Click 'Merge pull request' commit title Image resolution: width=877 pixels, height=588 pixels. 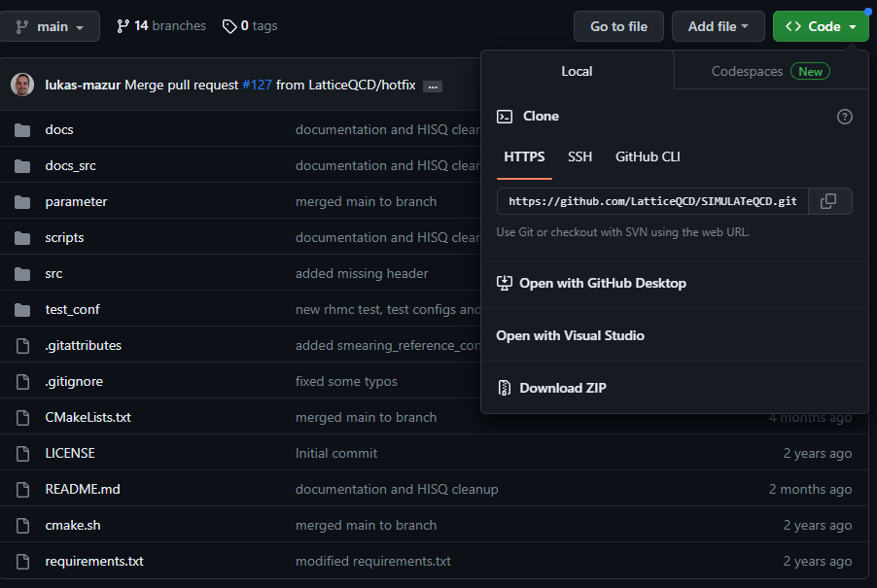181,85
